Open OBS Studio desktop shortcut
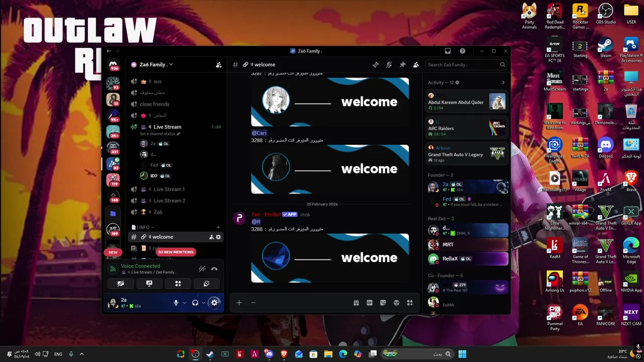Image resolution: width=644 pixels, height=362 pixels. (606, 14)
